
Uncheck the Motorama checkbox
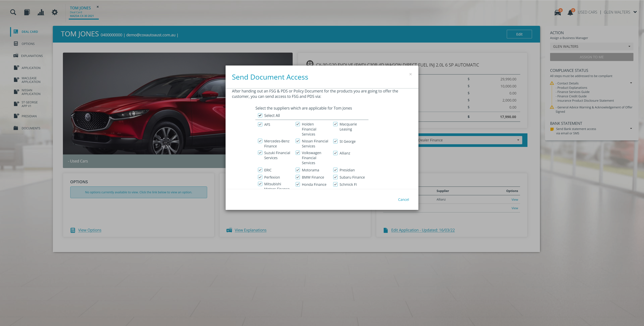pyautogui.click(x=298, y=170)
